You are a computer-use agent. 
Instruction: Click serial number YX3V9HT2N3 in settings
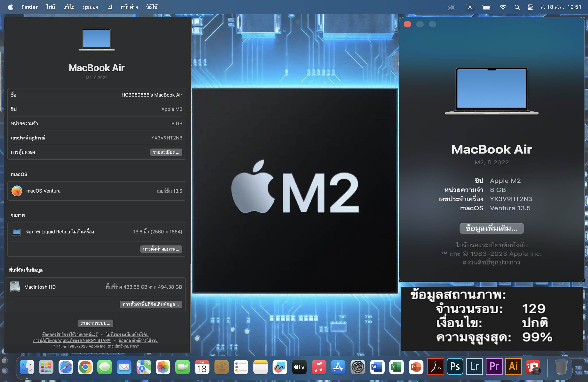click(x=167, y=138)
